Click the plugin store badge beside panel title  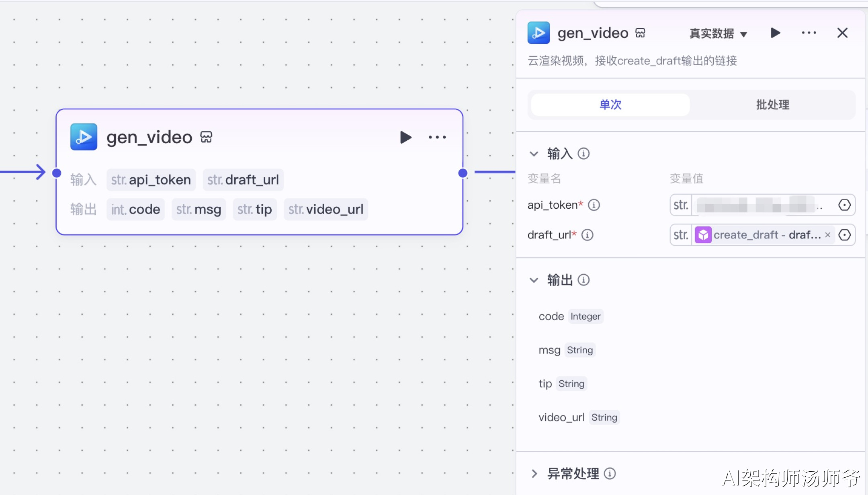pos(641,33)
